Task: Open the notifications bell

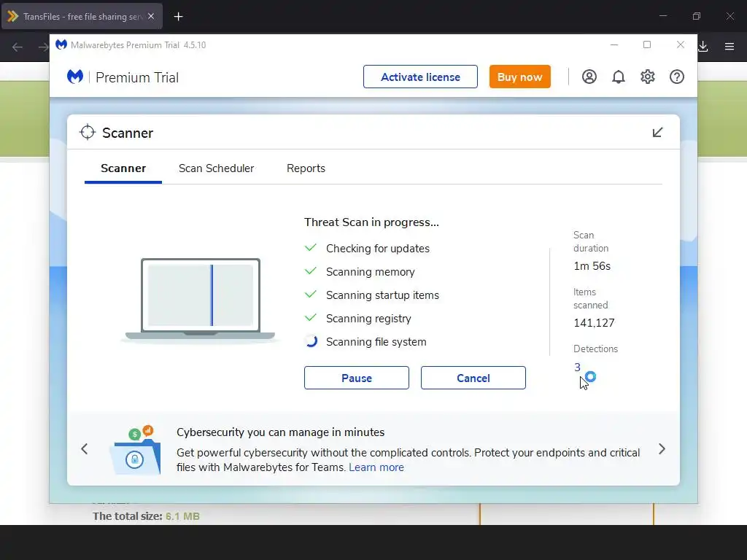Action: (619, 77)
